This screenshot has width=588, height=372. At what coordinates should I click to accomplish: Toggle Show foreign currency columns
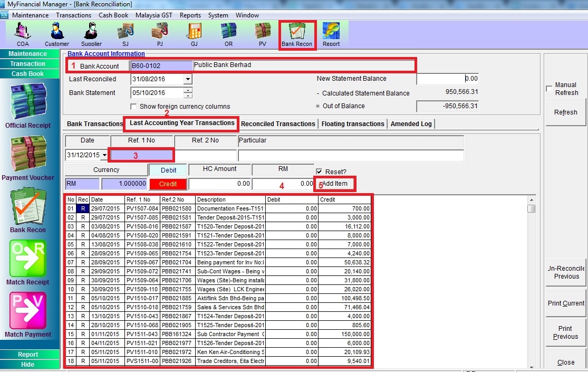click(134, 107)
